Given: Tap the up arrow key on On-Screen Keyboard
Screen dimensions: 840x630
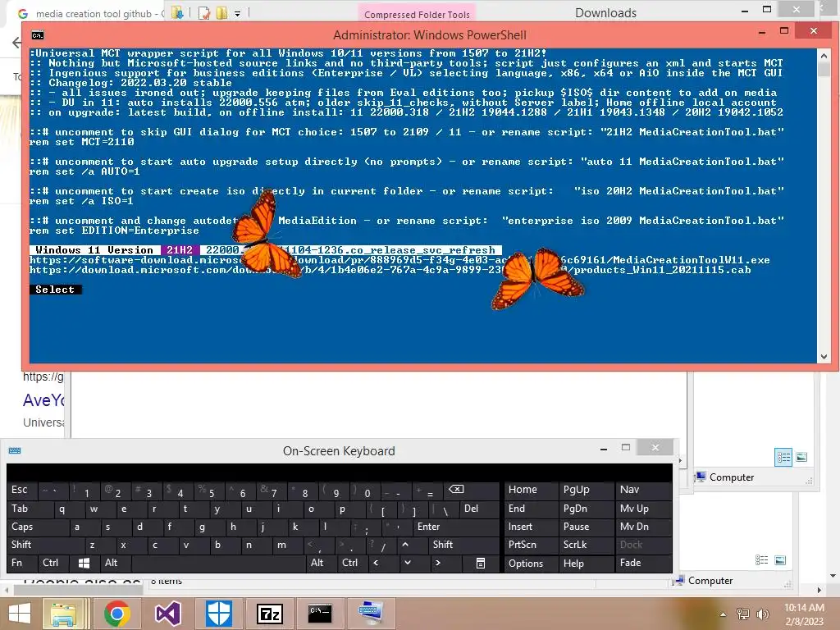Looking at the screenshot, I should [x=405, y=545].
